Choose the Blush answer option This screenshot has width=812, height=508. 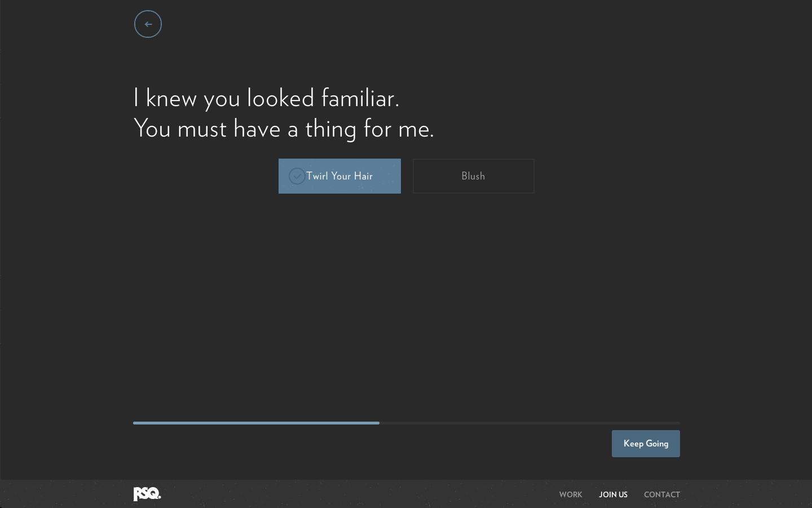pyautogui.click(x=473, y=176)
